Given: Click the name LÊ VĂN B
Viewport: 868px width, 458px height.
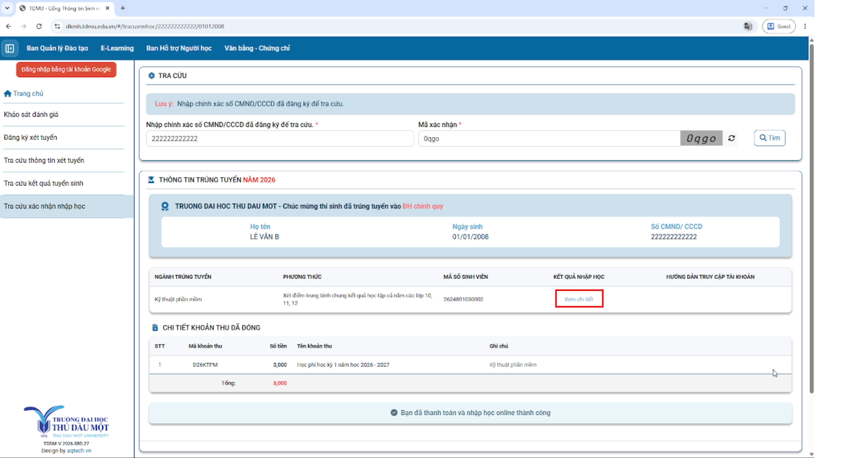Looking at the screenshot, I should click(264, 237).
